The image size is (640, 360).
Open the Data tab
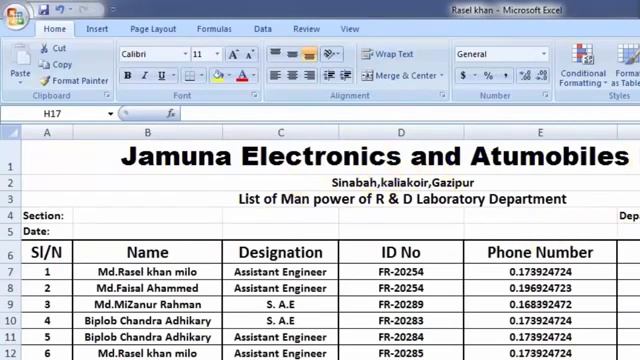click(262, 29)
